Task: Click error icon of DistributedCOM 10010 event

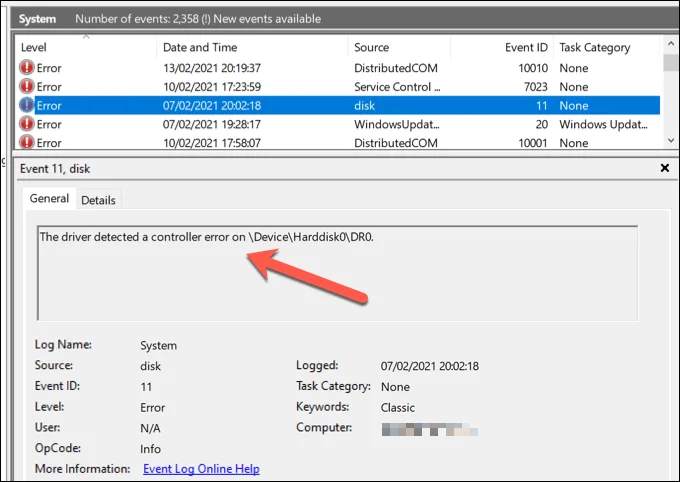Action: pos(26,68)
